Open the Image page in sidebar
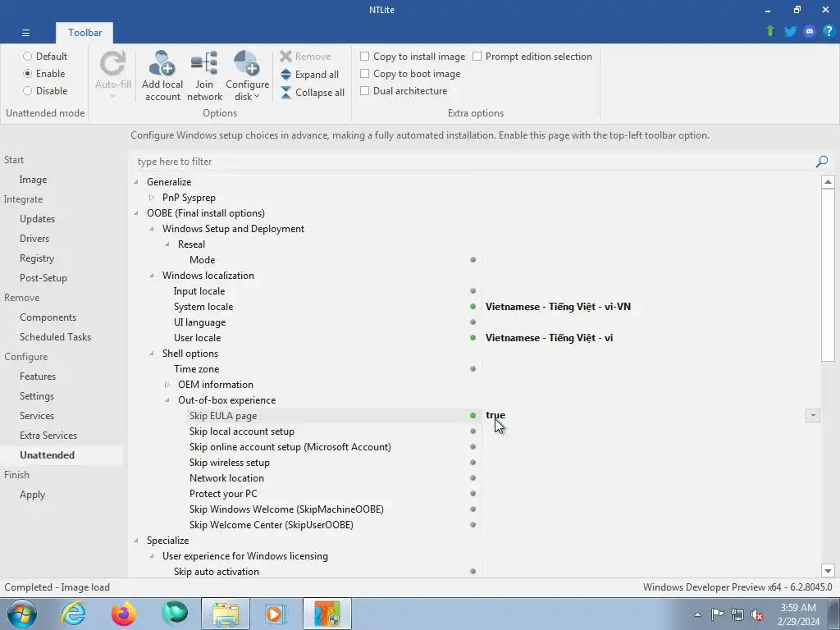Screen dimensions: 840x630 (33, 180)
